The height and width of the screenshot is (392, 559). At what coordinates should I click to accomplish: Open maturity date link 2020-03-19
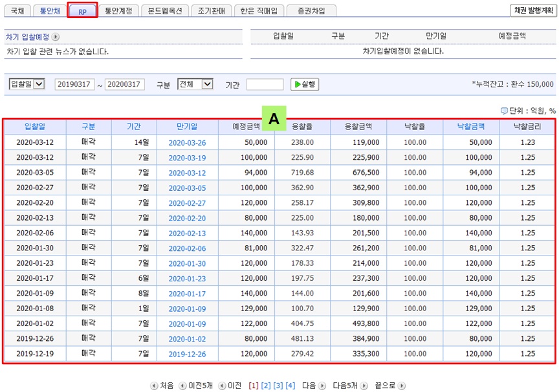click(187, 158)
